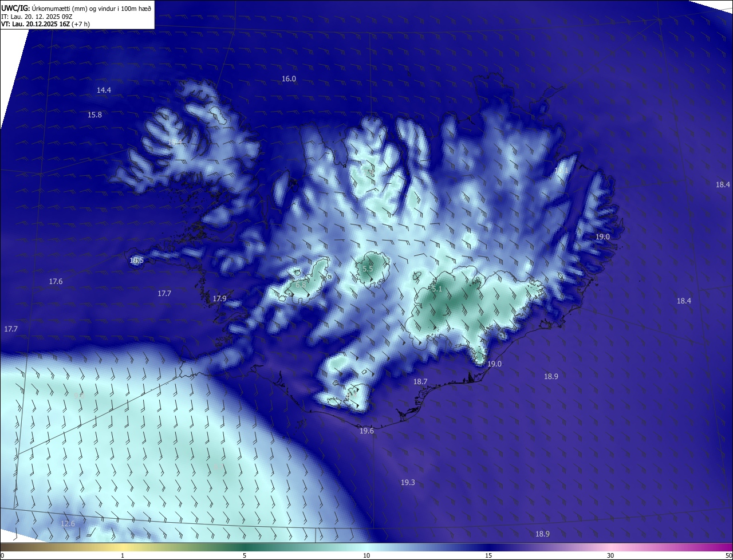Click the 16.0 value north of Iceland
Viewport: 733px width, 560px height.
coord(289,79)
